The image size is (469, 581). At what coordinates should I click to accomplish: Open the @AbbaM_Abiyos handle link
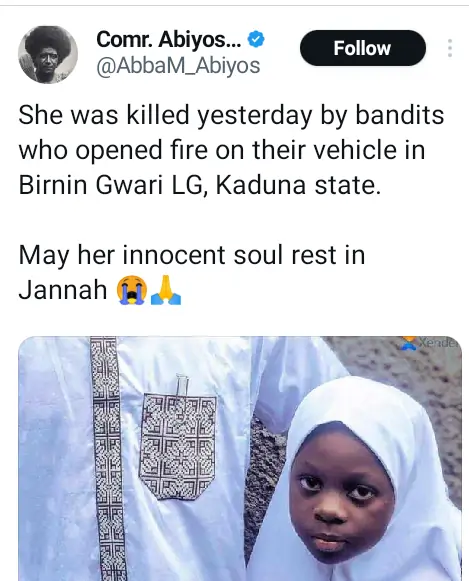click(178, 66)
